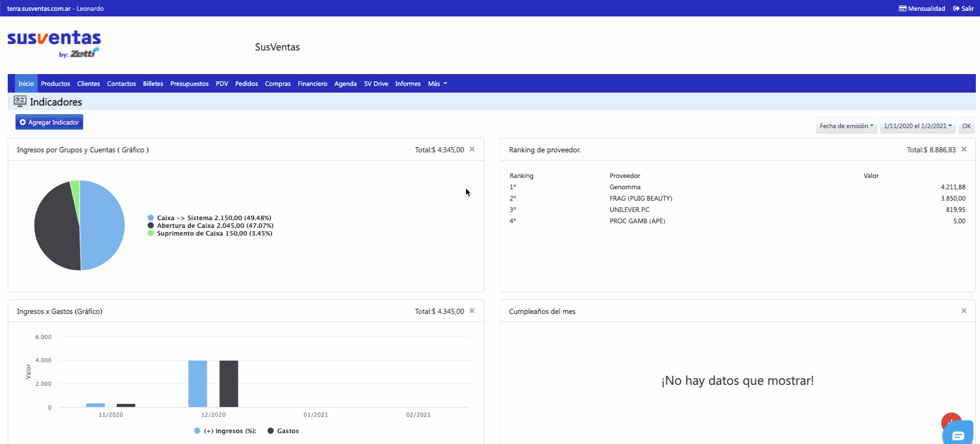Open the Informes menu
The width and height of the screenshot is (980, 444).
(x=408, y=83)
